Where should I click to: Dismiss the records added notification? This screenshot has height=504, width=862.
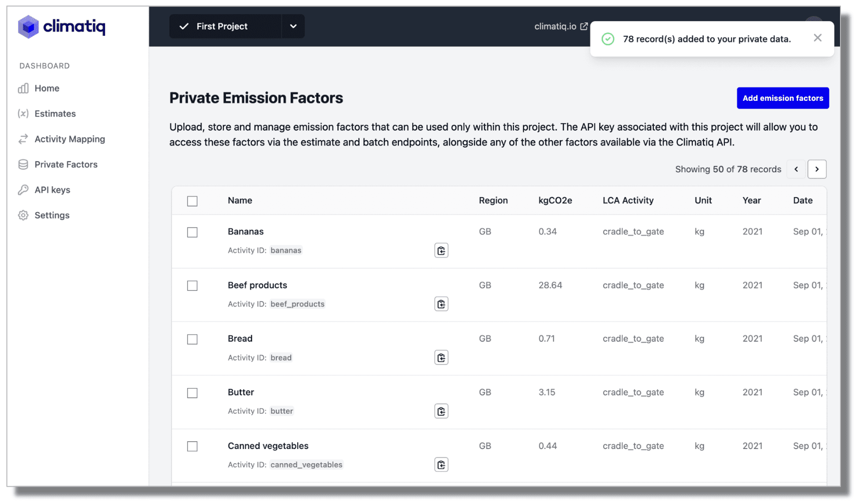point(817,38)
